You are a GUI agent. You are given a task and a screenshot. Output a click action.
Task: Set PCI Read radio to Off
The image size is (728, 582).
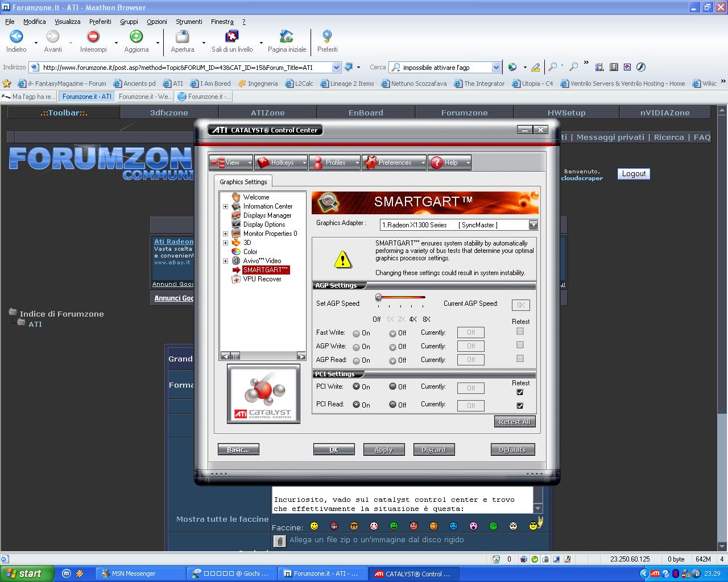[x=392, y=405]
